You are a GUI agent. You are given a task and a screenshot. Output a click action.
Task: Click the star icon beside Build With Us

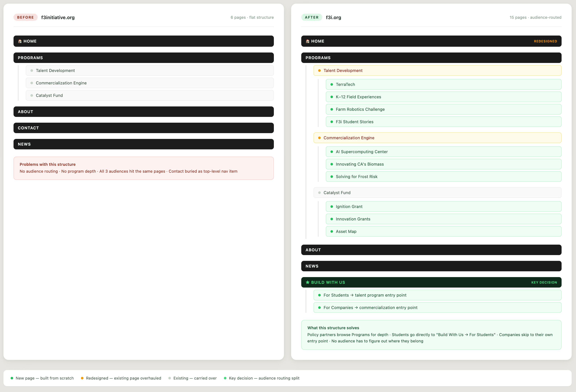coord(308,282)
